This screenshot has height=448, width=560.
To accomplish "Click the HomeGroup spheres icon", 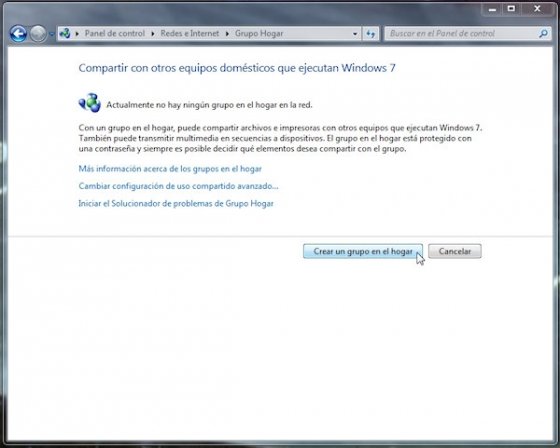I will click(90, 103).
